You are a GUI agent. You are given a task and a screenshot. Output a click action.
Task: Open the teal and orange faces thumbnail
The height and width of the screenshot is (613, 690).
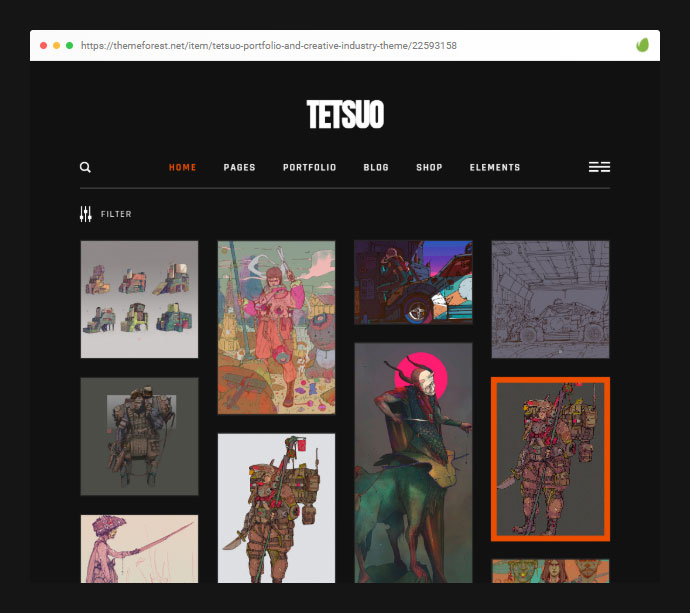click(x=551, y=571)
